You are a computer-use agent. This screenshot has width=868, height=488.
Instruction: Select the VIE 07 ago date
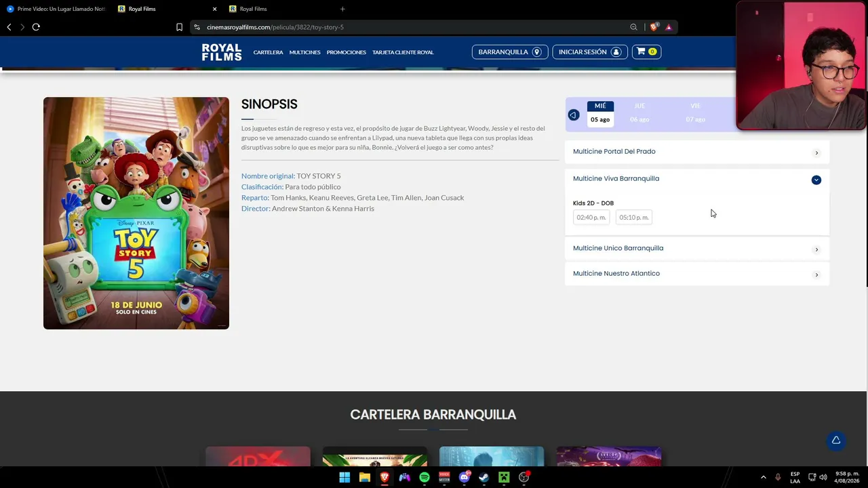695,113
